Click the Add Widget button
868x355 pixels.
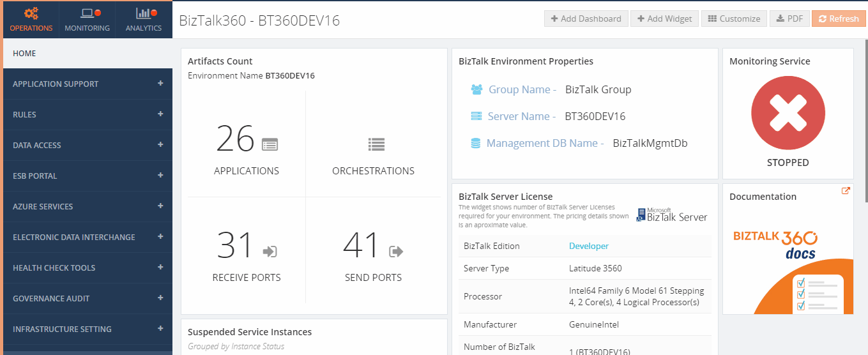pos(664,19)
